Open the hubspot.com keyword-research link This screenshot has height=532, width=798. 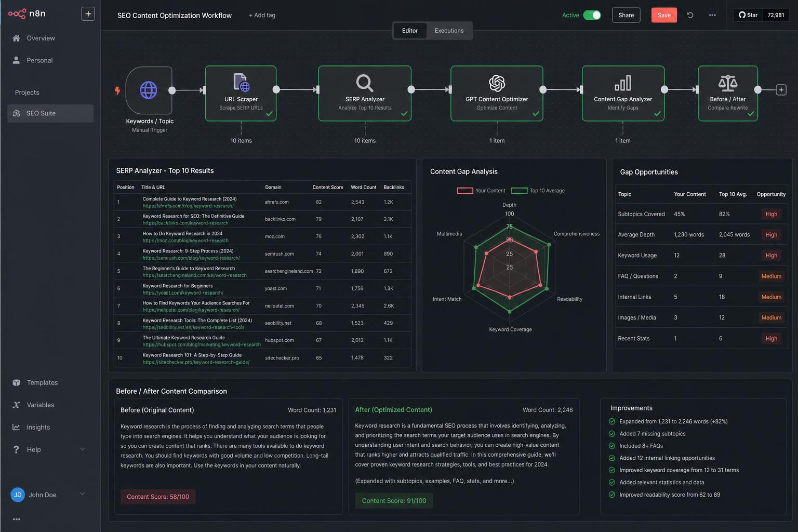click(202, 344)
